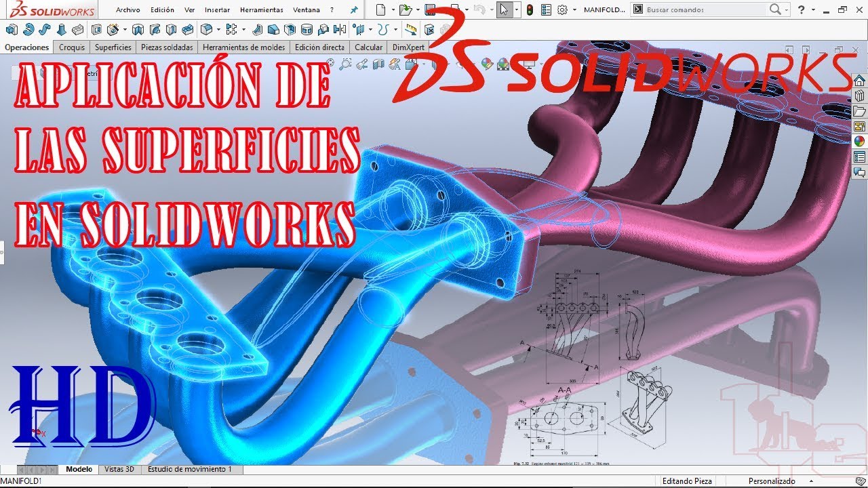
Task: Open the ? help menu item
Action: tap(332, 9)
